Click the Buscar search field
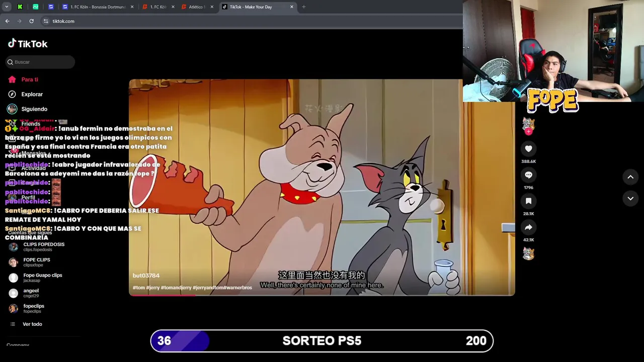 click(x=40, y=62)
